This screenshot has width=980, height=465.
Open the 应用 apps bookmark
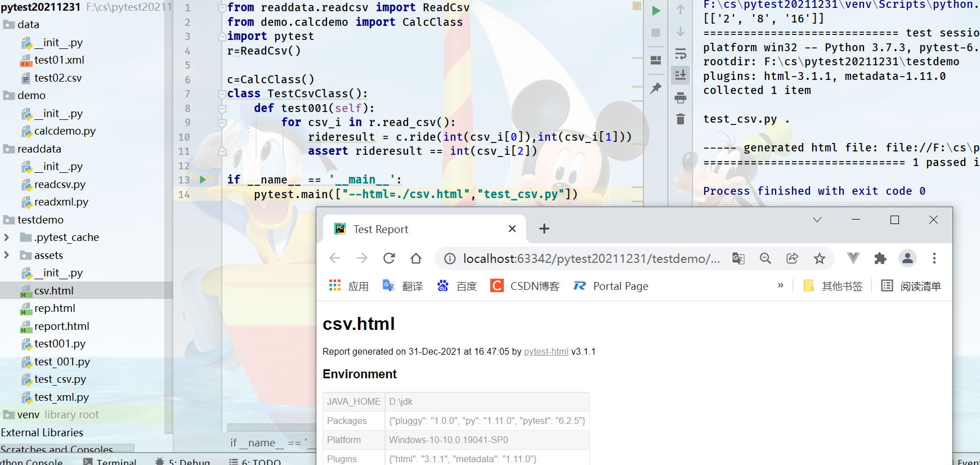pyautogui.click(x=348, y=286)
